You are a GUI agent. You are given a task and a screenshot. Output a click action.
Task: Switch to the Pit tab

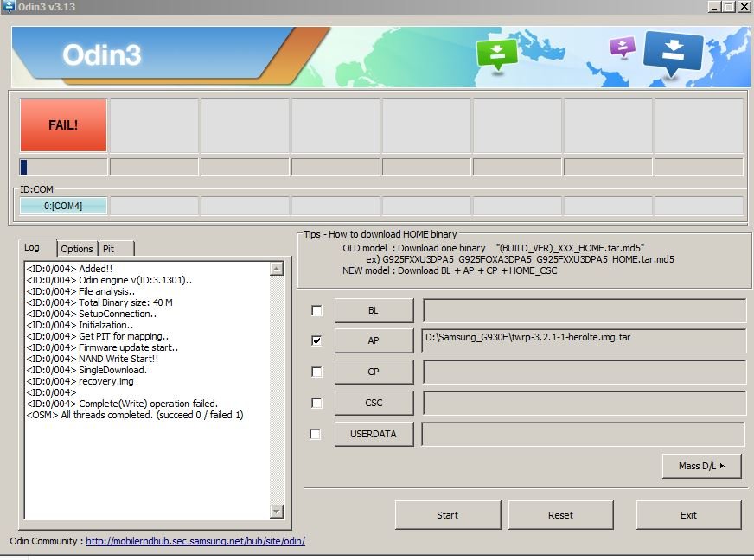click(116, 249)
